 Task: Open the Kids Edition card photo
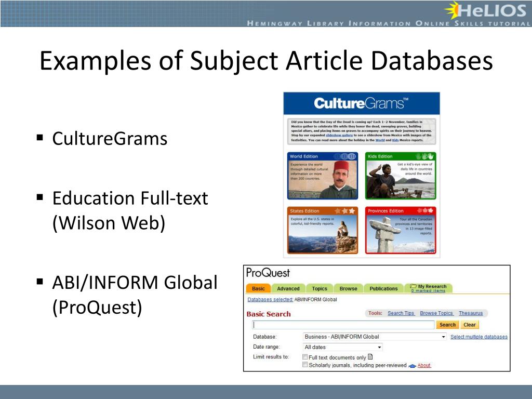[401, 179]
